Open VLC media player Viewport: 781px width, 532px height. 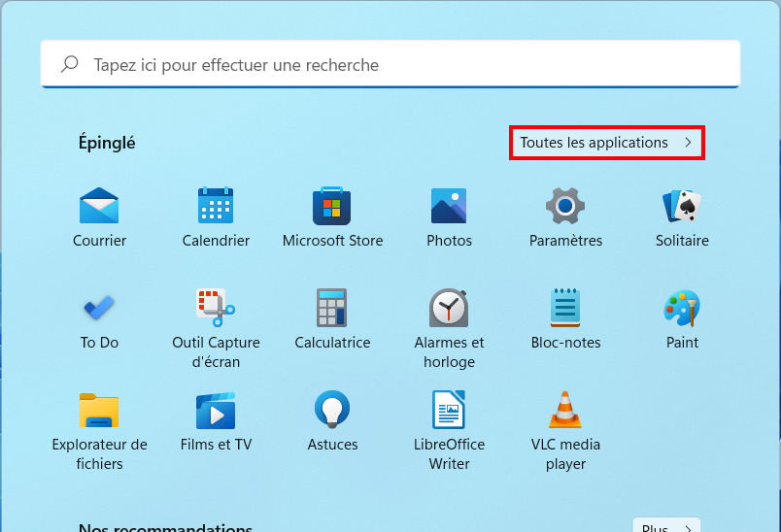click(x=565, y=431)
